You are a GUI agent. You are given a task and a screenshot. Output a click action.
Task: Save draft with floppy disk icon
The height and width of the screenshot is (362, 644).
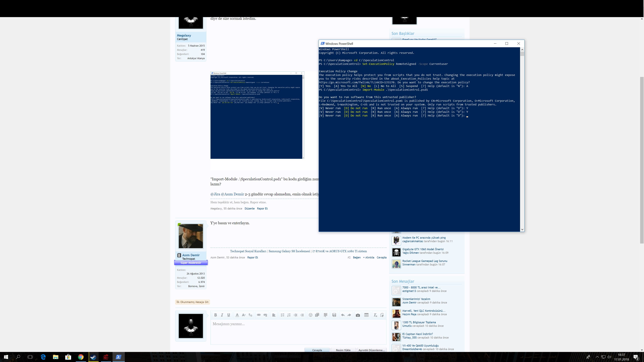pos(334,315)
